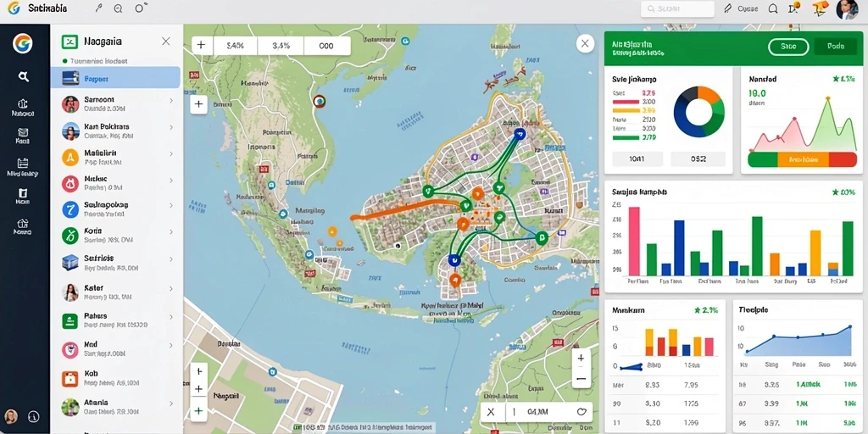The height and width of the screenshot is (434, 868).
Task: Click the blue location pin at the north of the city
Action: 519,133
